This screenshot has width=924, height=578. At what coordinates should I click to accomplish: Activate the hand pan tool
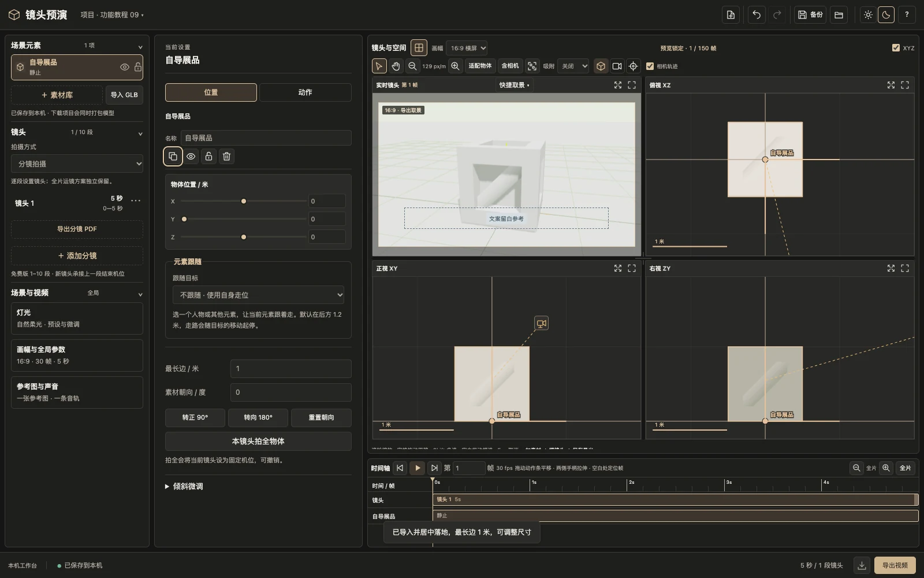coord(396,66)
